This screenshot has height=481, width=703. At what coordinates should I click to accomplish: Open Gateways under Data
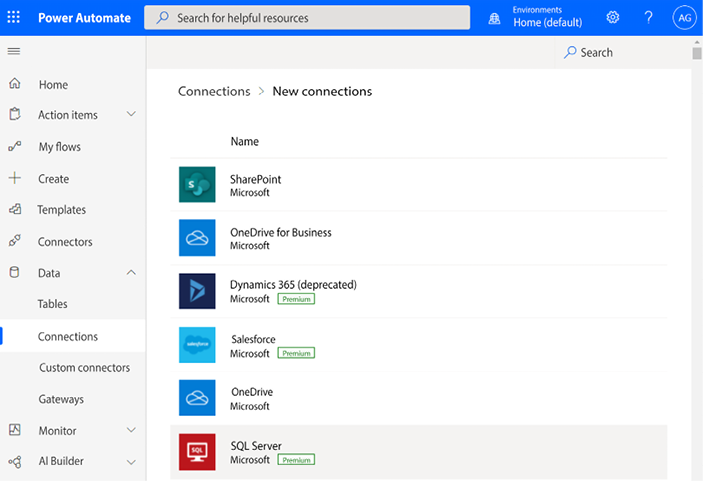point(61,399)
